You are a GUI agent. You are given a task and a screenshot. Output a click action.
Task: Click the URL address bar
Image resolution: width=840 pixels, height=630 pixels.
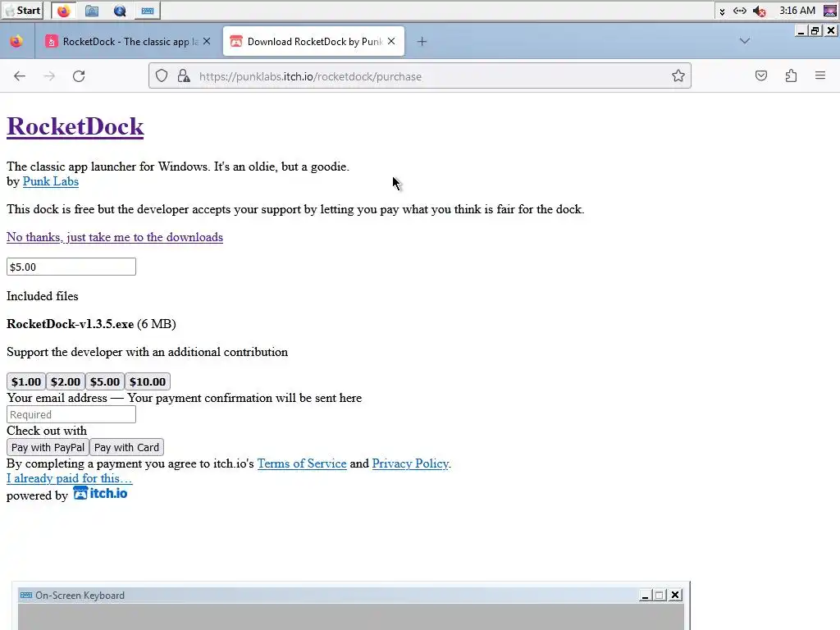[420, 76]
